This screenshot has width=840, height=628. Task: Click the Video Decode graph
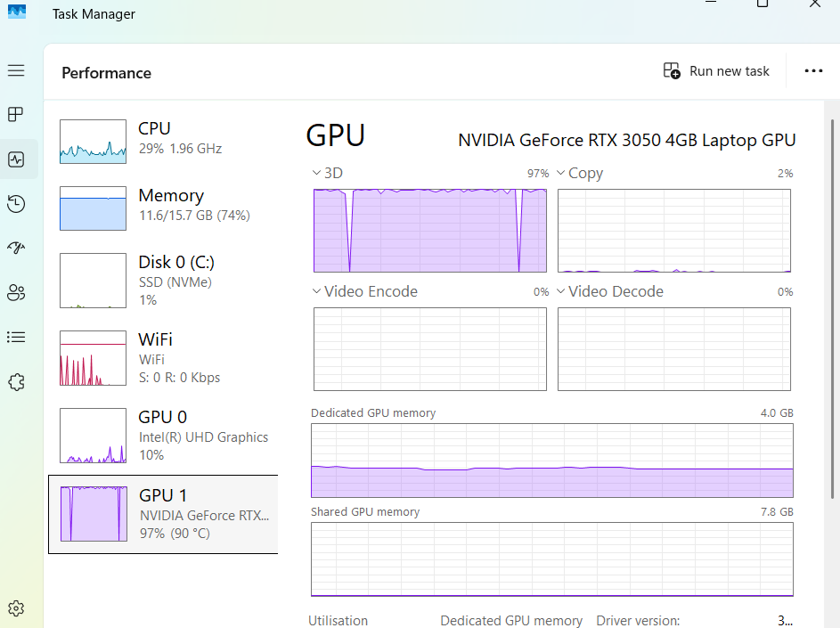pyautogui.click(x=674, y=349)
